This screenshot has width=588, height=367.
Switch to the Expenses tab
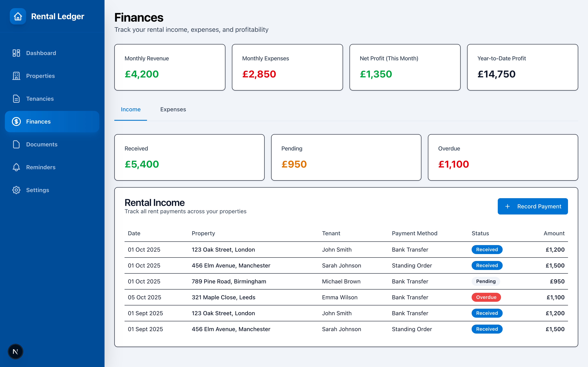coord(173,109)
